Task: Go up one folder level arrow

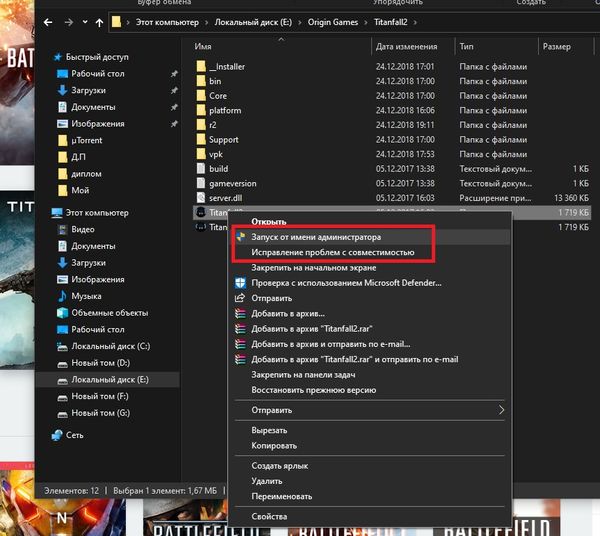Action: [99, 23]
